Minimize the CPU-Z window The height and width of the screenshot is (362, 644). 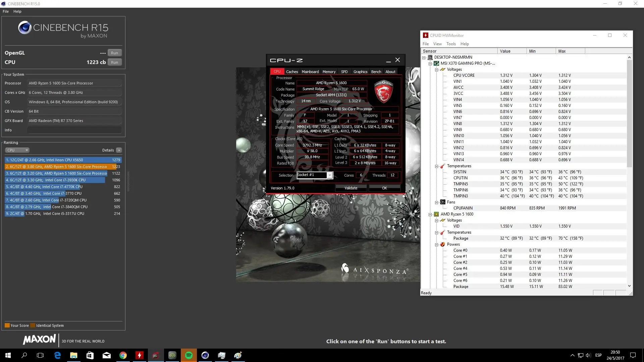[388, 60]
